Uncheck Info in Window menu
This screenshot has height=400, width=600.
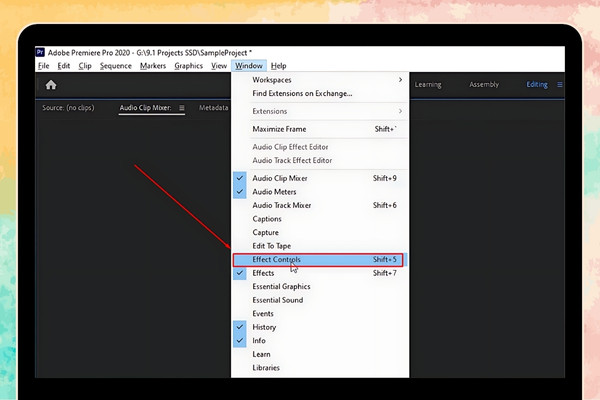click(x=320, y=341)
